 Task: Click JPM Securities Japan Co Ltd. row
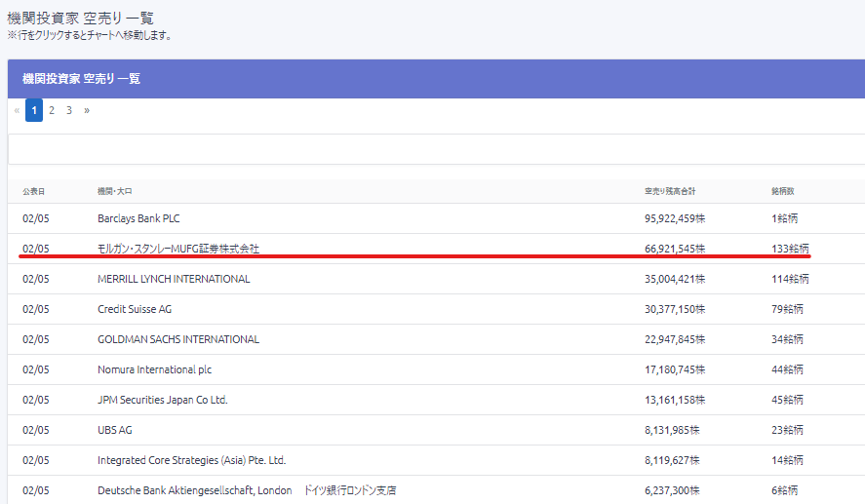pyautogui.click(x=163, y=400)
